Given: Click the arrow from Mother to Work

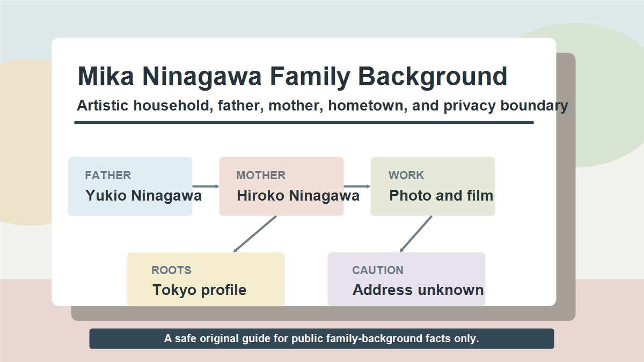Looking at the screenshot, I should point(357,186).
